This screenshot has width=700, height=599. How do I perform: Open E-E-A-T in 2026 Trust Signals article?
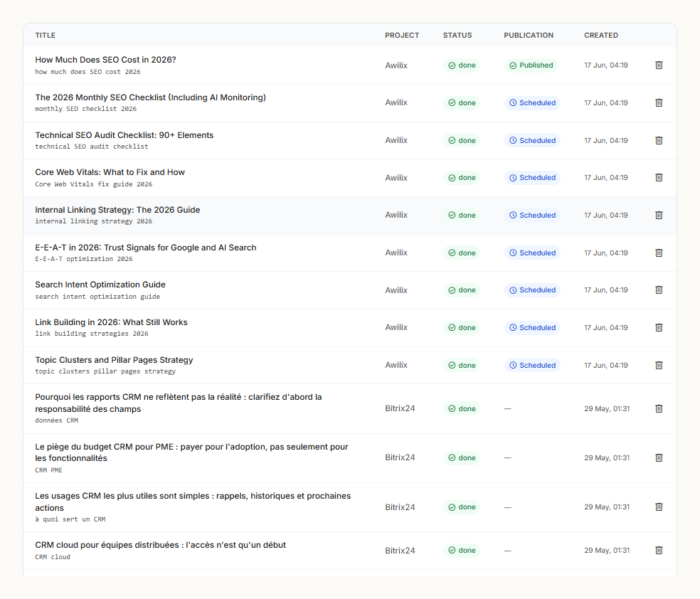146,248
